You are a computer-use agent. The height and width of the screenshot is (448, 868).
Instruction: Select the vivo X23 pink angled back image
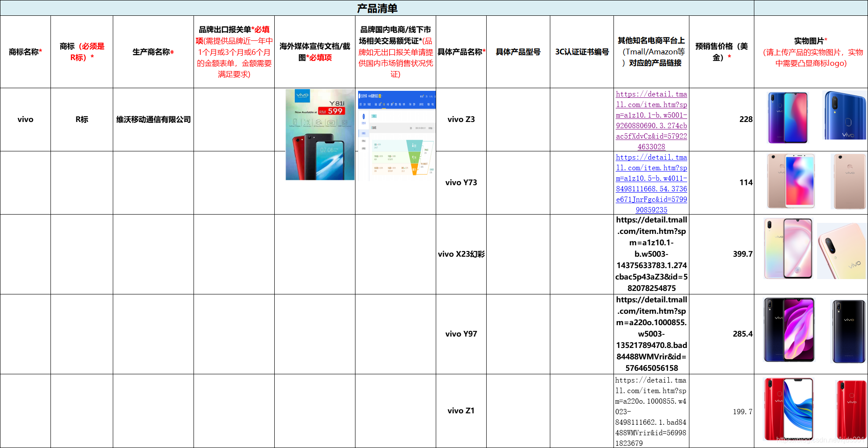coord(841,251)
